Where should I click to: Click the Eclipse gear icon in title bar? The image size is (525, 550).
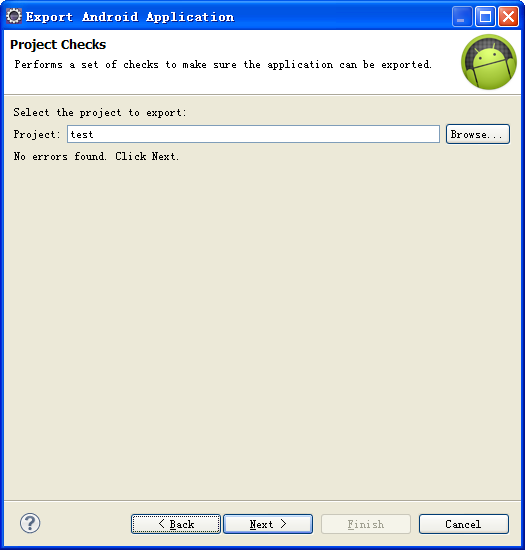point(14,16)
